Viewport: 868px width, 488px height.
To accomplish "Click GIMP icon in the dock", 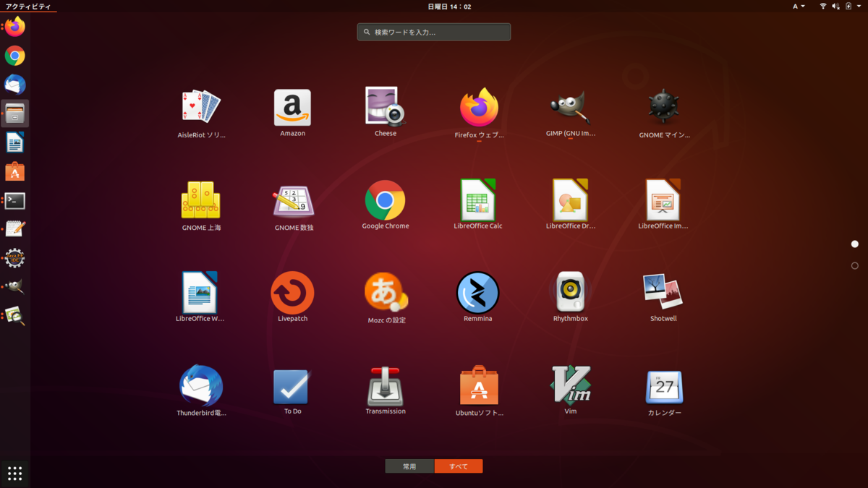I will [x=15, y=287].
